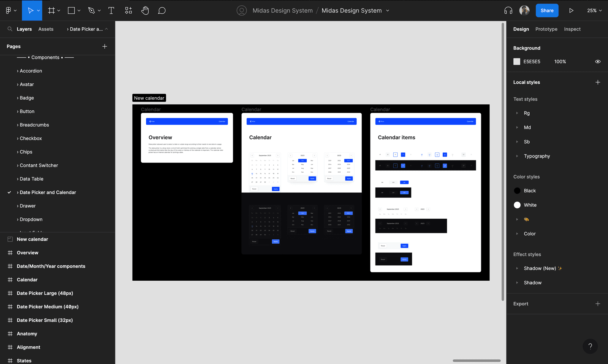The image size is (608, 364).
Task: Switch to the Prototype tab
Action: point(546,29)
